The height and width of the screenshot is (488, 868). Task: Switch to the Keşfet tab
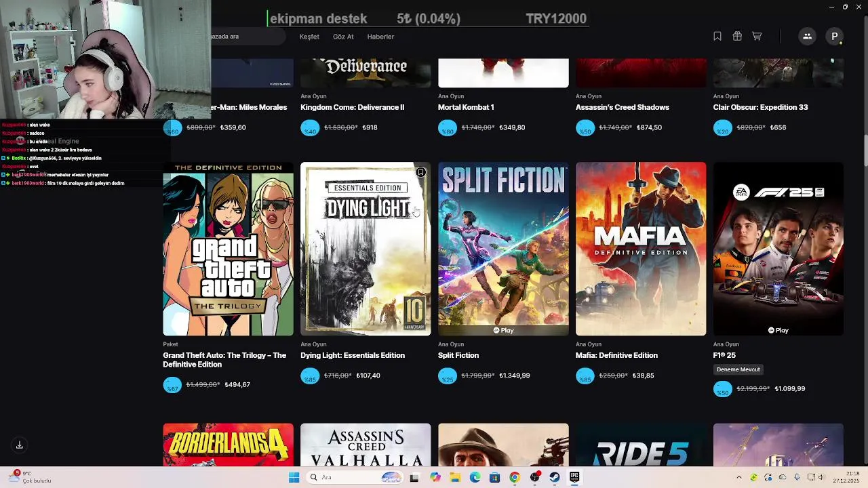click(309, 37)
